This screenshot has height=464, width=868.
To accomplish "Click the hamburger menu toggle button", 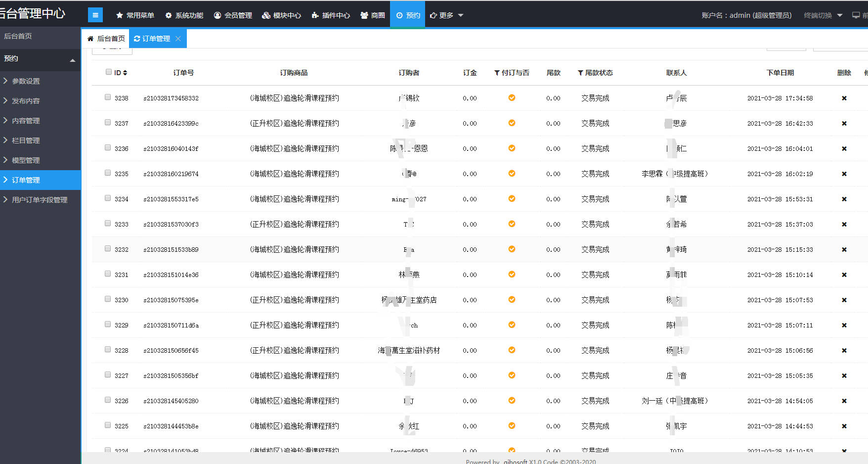I will click(95, 15).
